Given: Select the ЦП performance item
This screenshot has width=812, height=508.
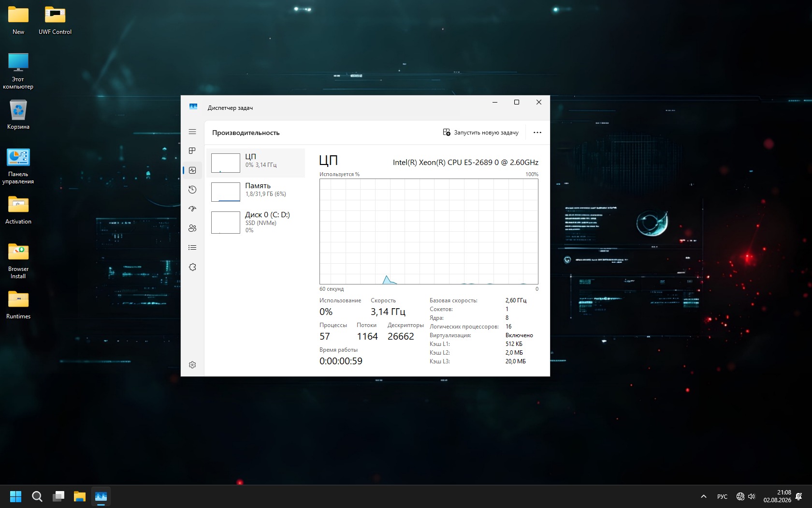Looking at the screenshot, I should point(256,163).
